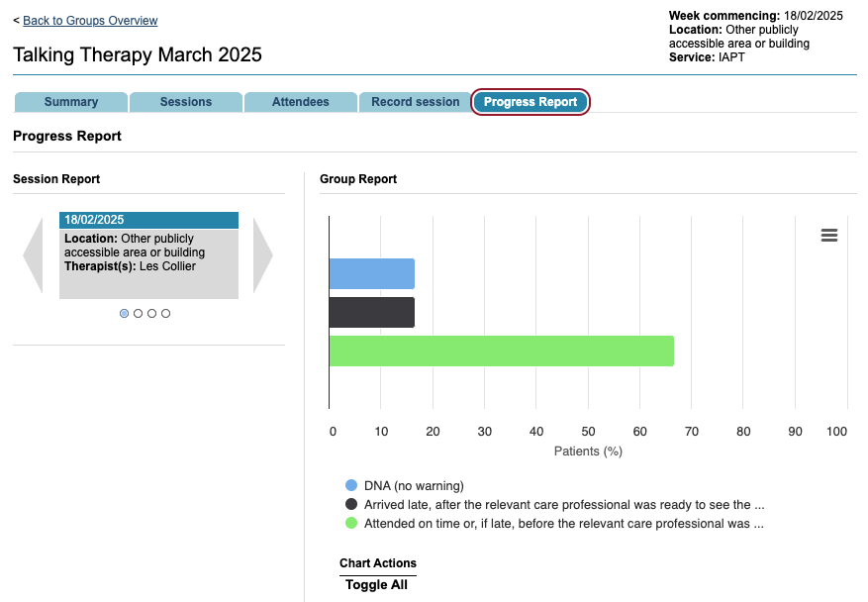Select the second carousel pagination dot
This screenshot has width=868, height=602.
click(138, 313)
